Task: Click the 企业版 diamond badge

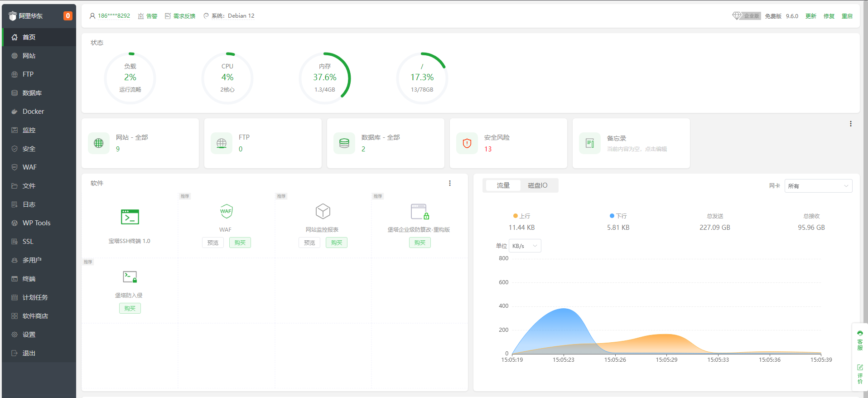Action: click(746, 16)
